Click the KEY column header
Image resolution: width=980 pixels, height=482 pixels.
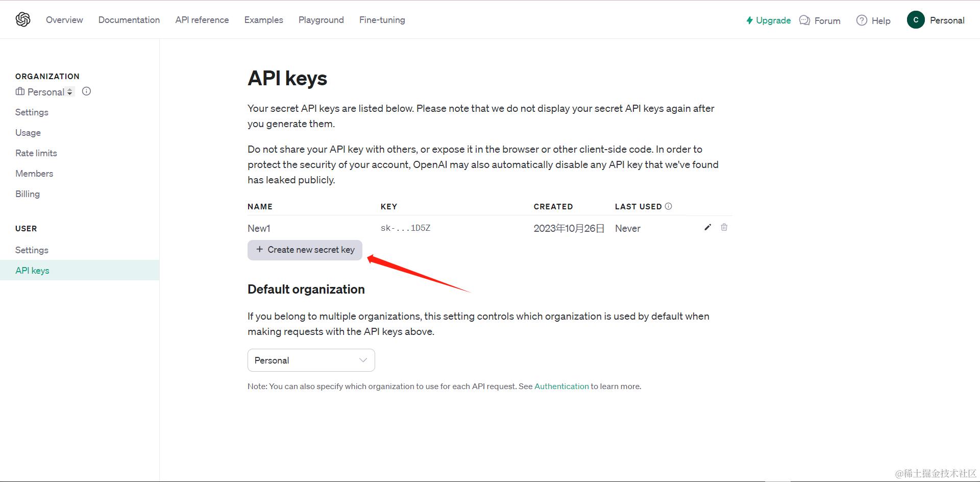389,207
